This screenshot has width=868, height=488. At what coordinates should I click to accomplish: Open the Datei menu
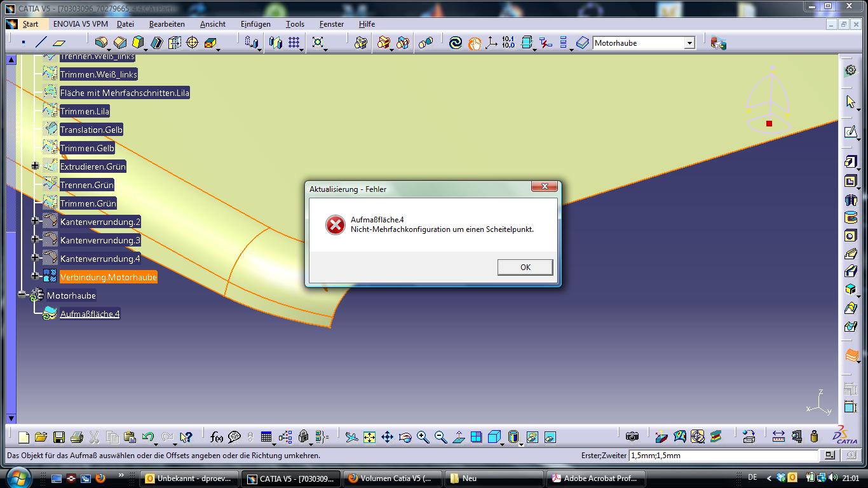click(x=125, y=24)
